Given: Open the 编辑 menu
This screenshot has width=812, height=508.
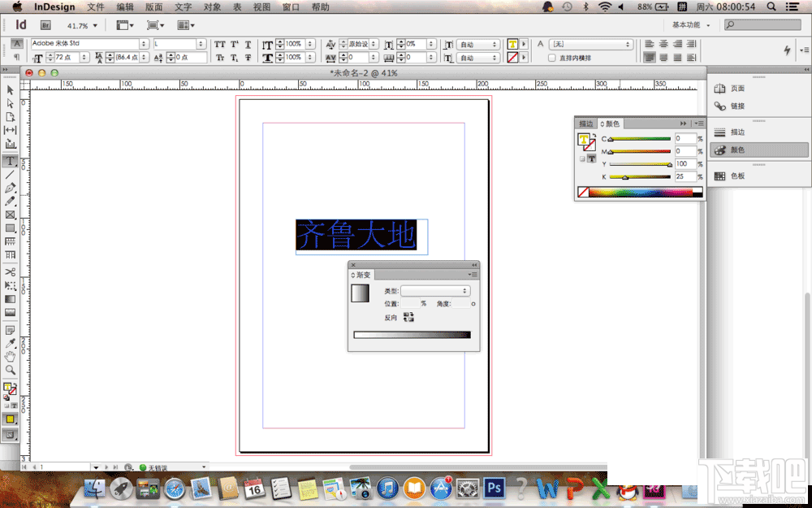Looking at the screenshot, I should pos(125,7).
